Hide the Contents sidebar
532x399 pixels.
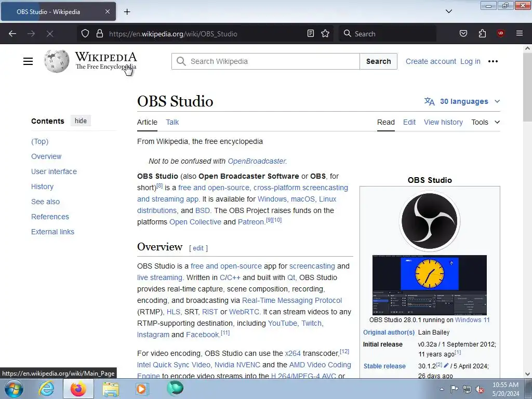[x=81, y=121]
